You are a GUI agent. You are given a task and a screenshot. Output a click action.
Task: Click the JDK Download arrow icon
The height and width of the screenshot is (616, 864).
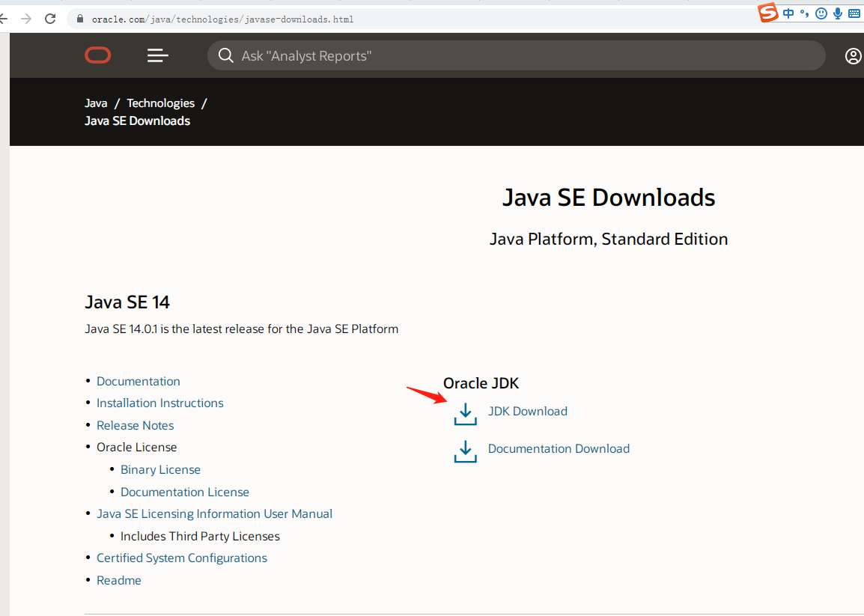(x=465, y=414)
